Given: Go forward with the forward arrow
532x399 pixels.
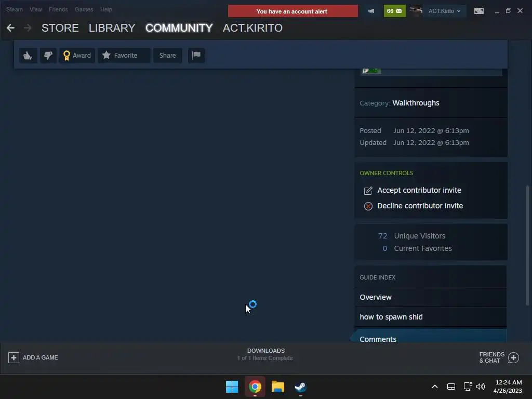Looking at the screenshot, I should point(28,28).
